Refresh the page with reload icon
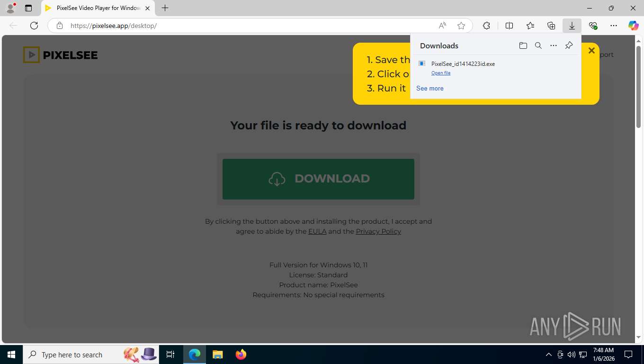This screenshot has height=364, width=644. point(34,26)
